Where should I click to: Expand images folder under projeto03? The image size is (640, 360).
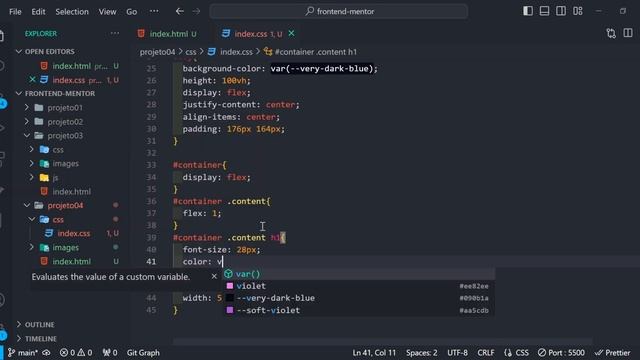(65, 164)
